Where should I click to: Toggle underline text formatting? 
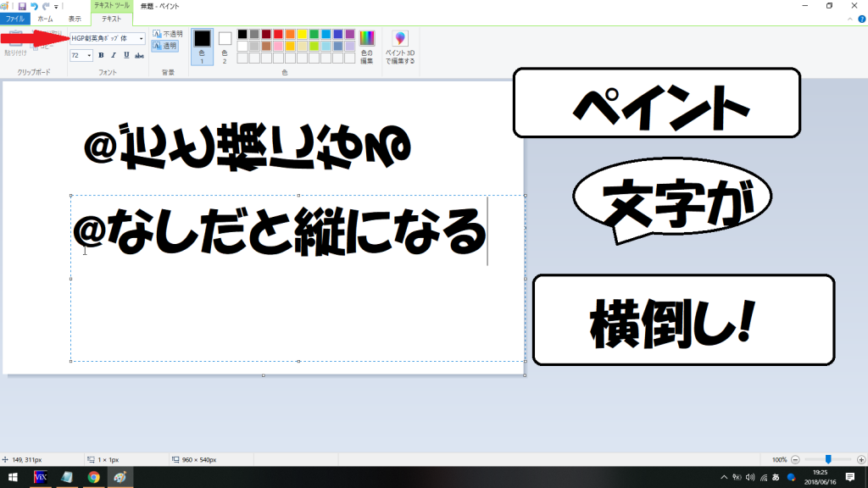[126, 55]
